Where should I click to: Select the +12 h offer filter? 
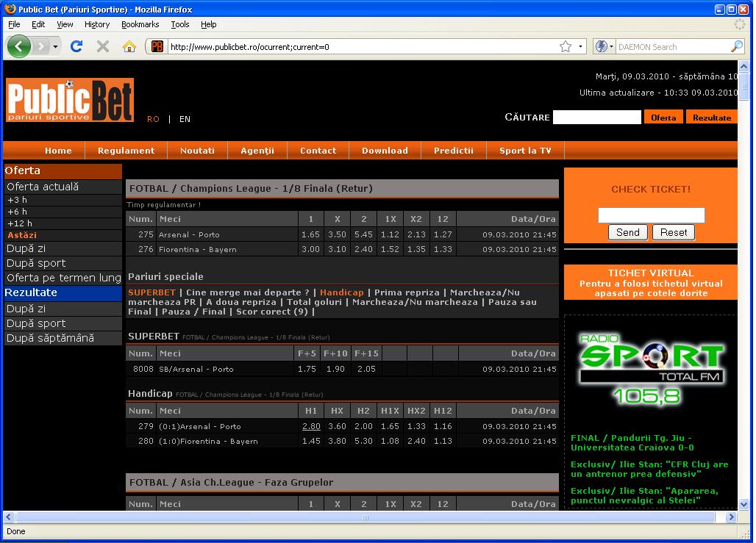[x=63, y=223]
